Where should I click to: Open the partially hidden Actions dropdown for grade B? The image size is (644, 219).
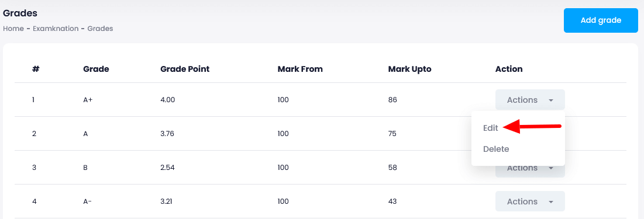[530, 172]
